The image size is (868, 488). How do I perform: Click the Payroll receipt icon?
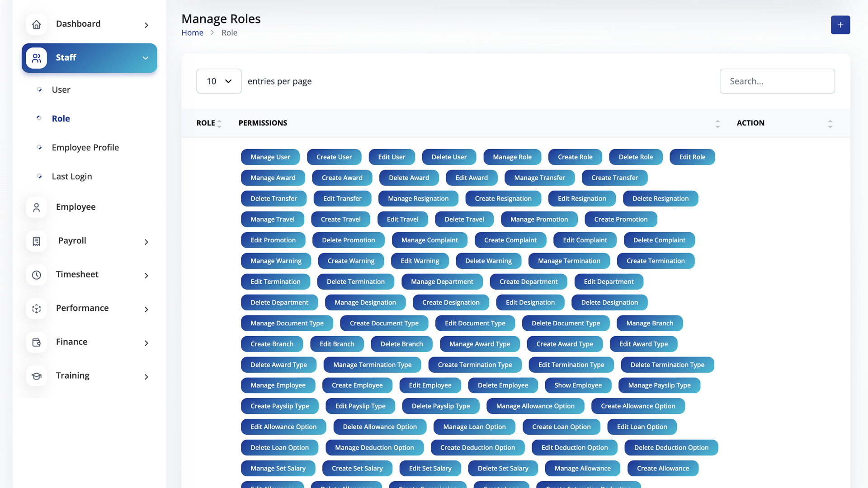tap(37, 241)
